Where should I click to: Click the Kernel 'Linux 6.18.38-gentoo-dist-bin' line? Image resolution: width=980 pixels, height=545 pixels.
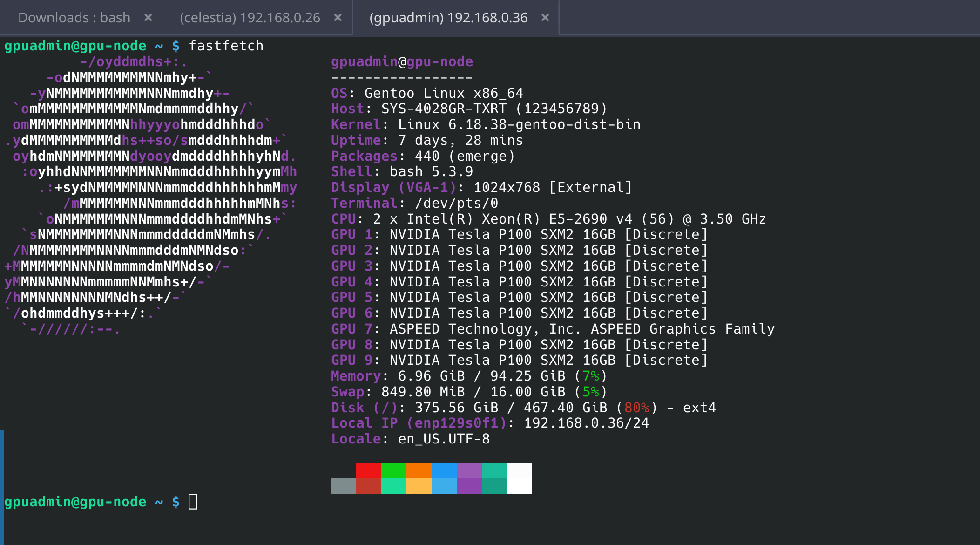click(486, 124)
